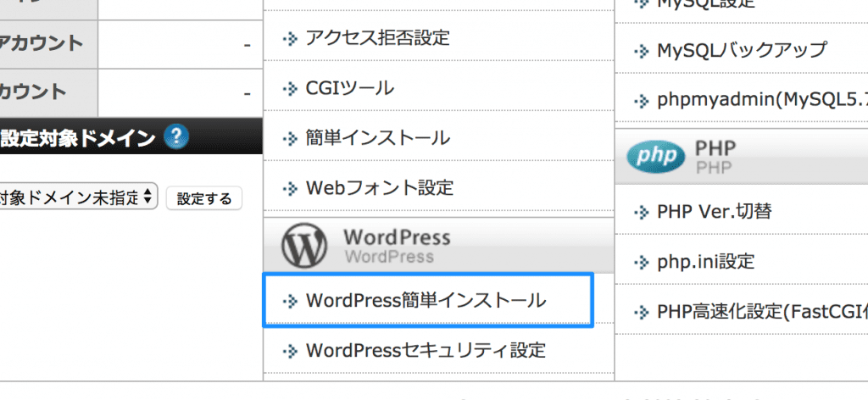Click arrow icon beside PHP Ver.切替

641,212
